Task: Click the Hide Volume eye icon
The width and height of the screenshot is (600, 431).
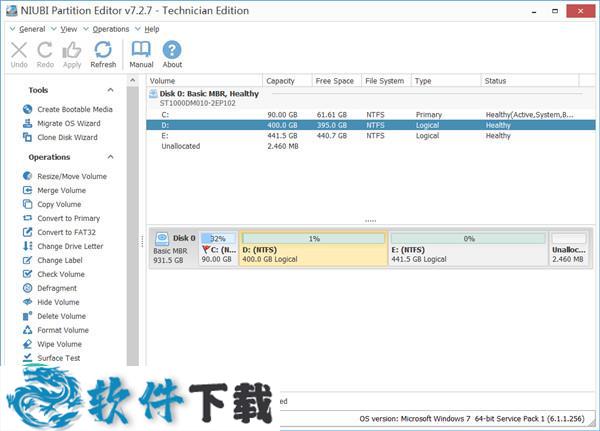Action: (28, 302)
